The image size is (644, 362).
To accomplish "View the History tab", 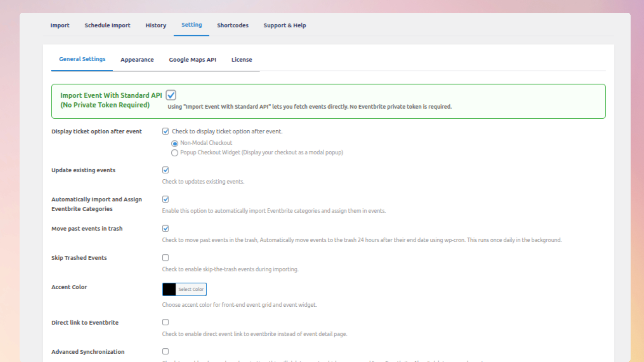I will pos(156,25).
